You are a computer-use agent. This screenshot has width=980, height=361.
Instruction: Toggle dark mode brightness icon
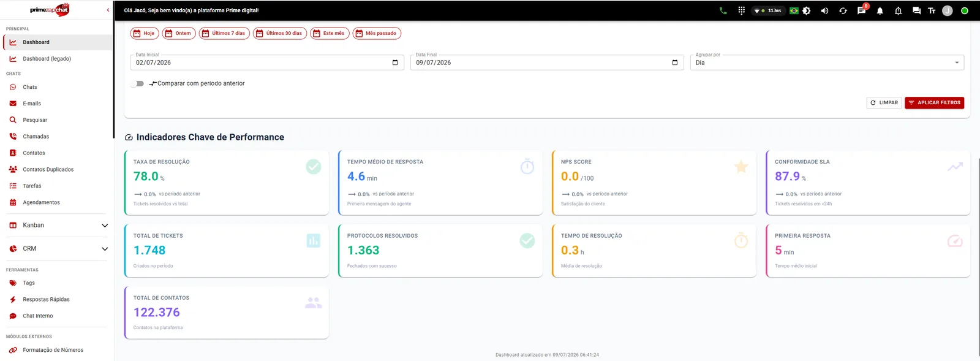coord(807,10)
